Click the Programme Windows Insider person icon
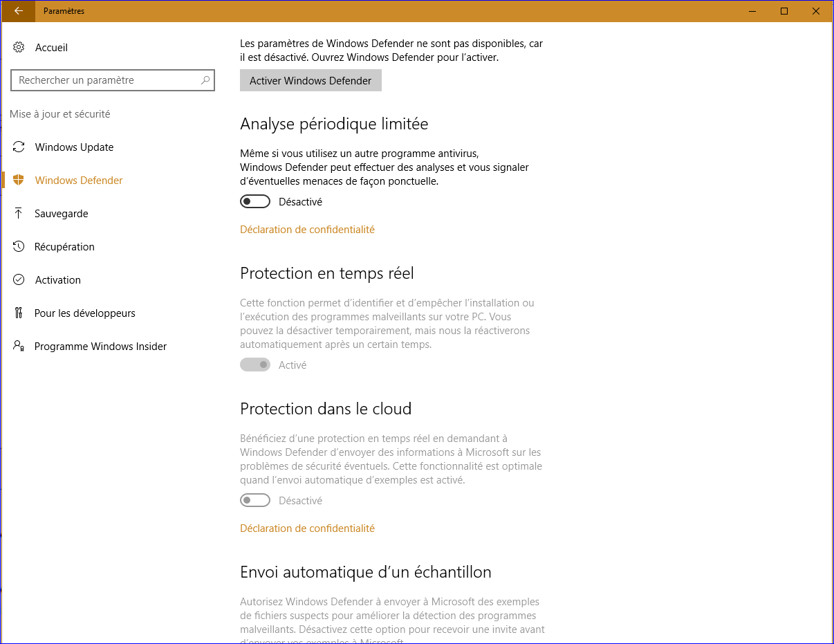The width and height of the screenshot is (834, 644). 19,346
